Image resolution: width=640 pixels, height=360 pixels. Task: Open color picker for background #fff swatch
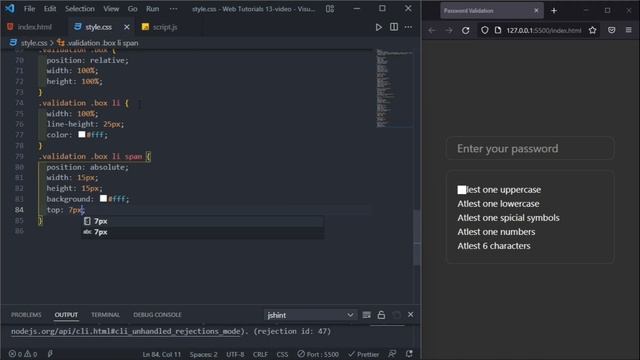(103, 198)
